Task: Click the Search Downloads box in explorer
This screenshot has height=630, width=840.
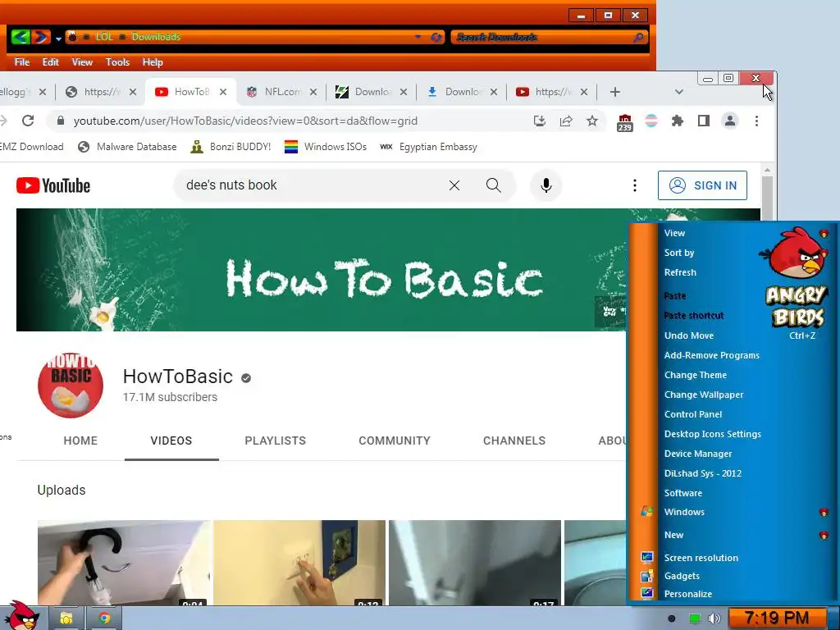Action: [550, 37]
